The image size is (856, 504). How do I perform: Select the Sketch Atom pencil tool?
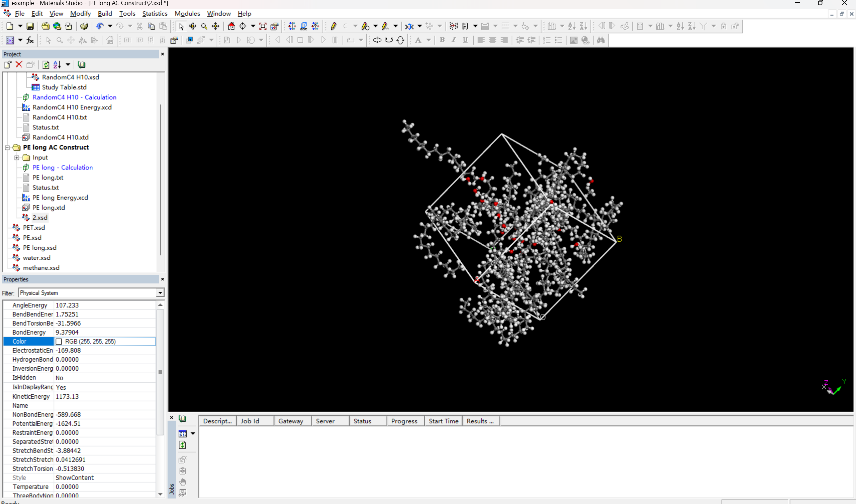334,26
